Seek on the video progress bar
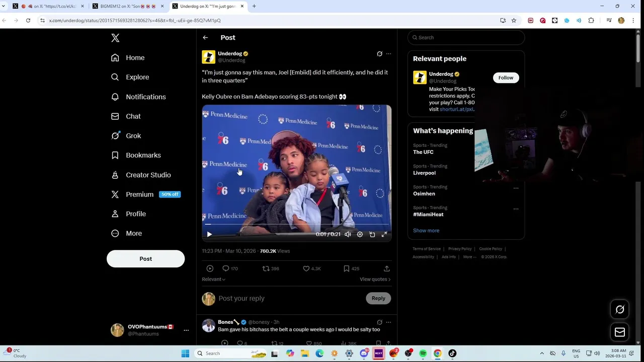 pos(296,224)
